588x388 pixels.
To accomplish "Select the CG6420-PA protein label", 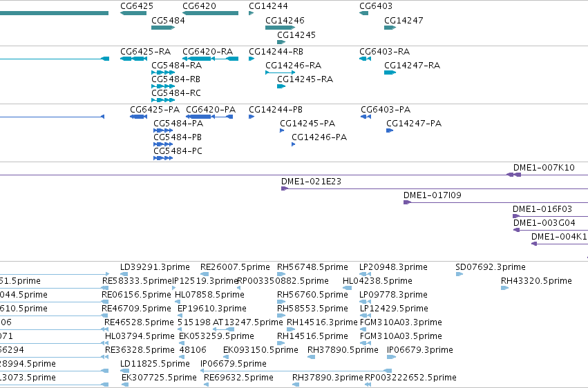I will (x=211, y=110).
